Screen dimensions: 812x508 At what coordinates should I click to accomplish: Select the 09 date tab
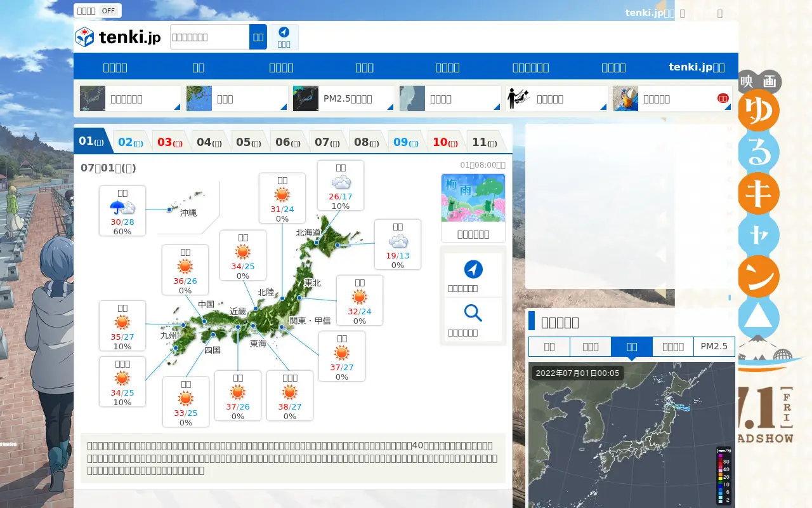click(406, 142)
